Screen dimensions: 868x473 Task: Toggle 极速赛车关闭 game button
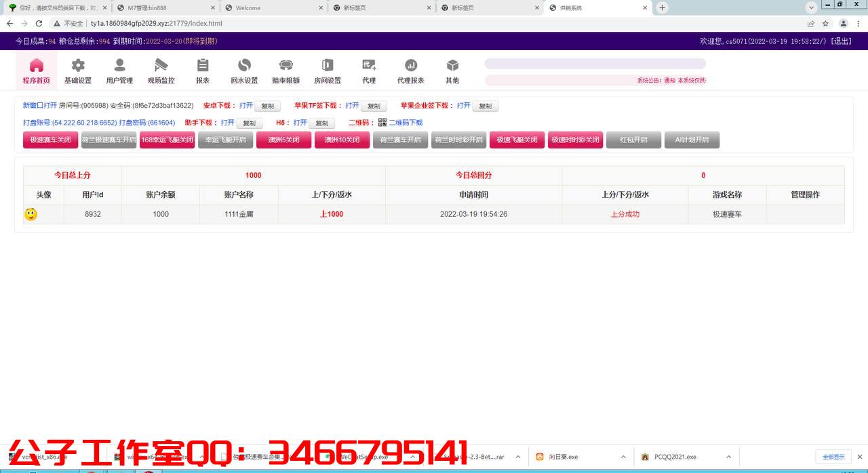pos(50,140)
